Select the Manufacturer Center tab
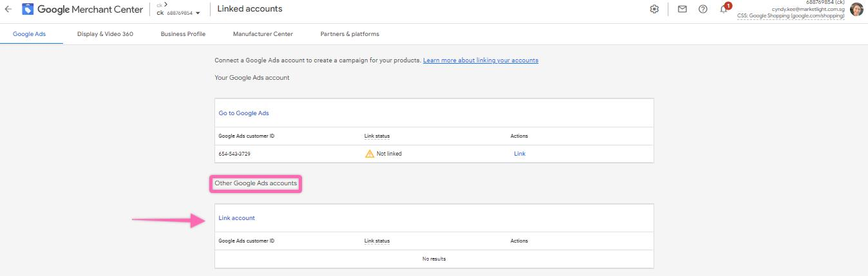 tap(263, 34)
